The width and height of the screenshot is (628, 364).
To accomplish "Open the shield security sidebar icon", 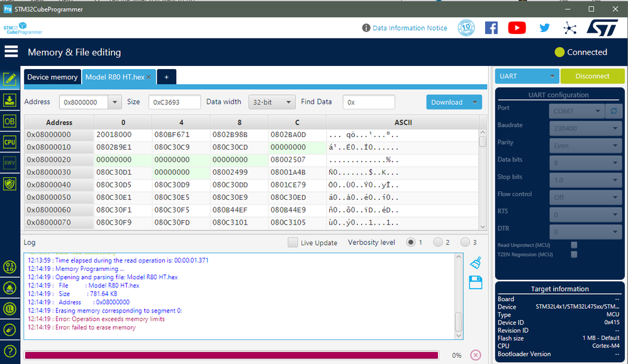I will point(9,184).
